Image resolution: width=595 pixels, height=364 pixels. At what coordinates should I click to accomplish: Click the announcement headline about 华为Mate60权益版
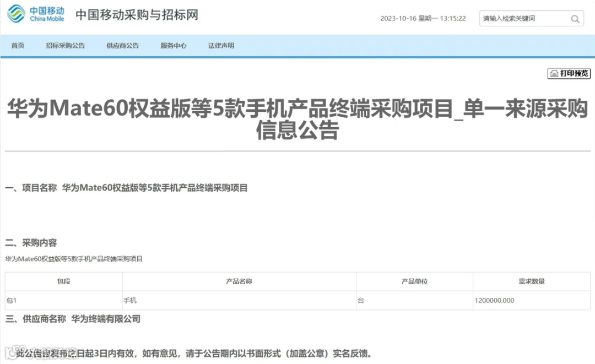(x=297, y=119)
